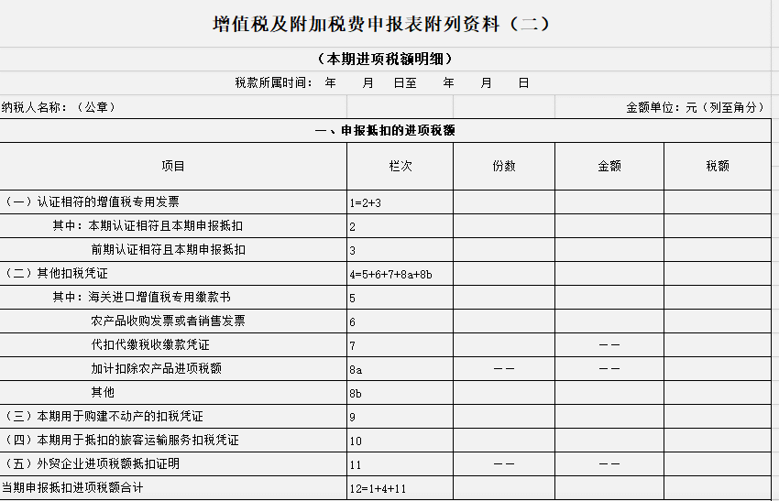Click 栏次 cell 11

pyautogui.click(x=400, y=465)
